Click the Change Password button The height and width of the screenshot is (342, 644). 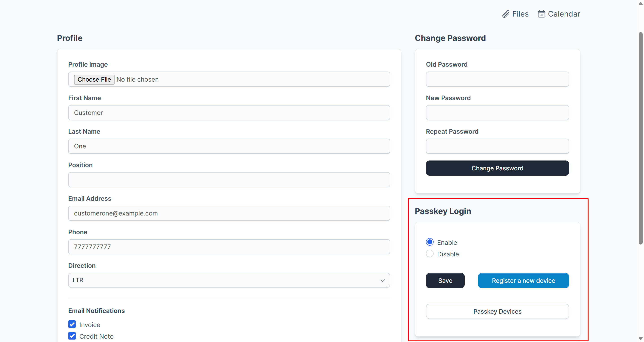[497, 168]
